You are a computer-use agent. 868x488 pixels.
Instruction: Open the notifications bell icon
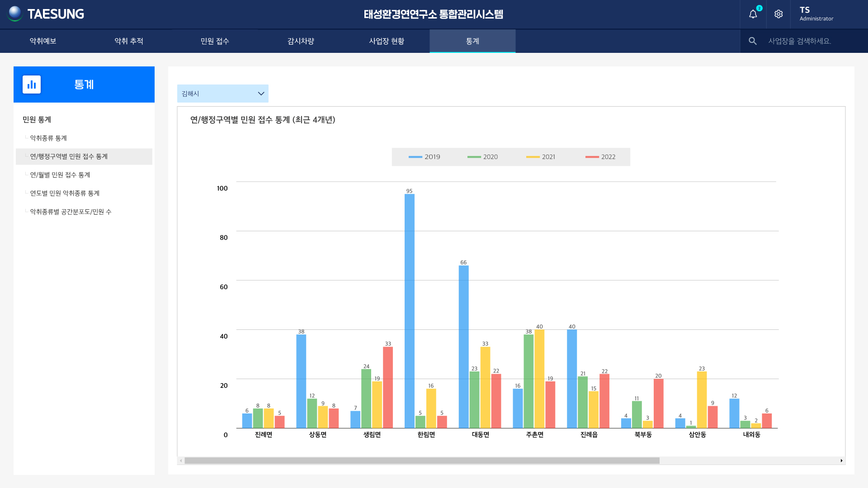point(753,14)
